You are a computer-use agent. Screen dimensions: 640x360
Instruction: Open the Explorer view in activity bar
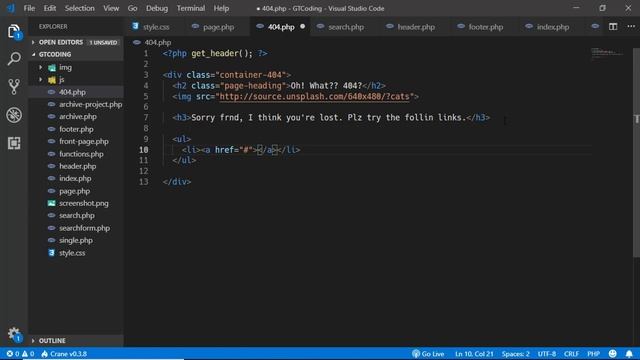pos(14,31)
